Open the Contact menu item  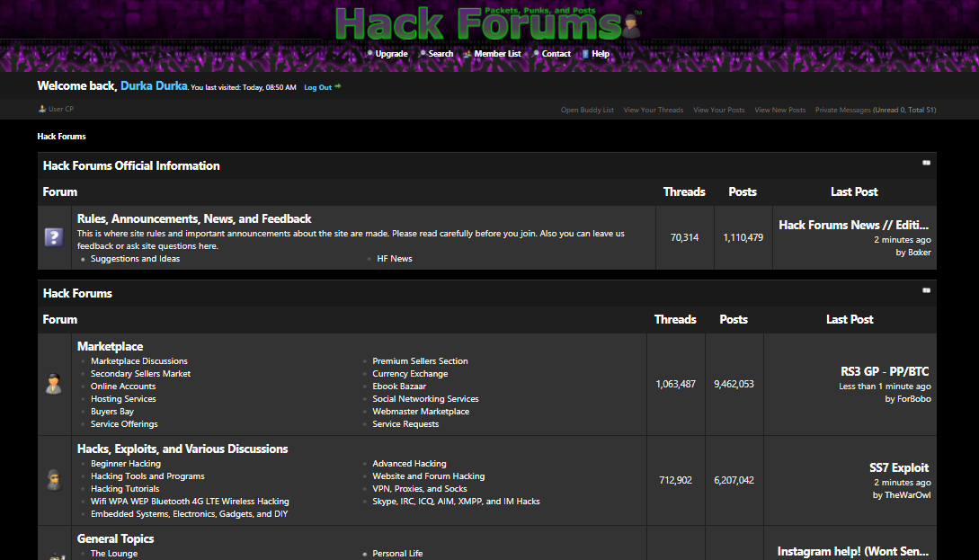[x=556, y=54]
